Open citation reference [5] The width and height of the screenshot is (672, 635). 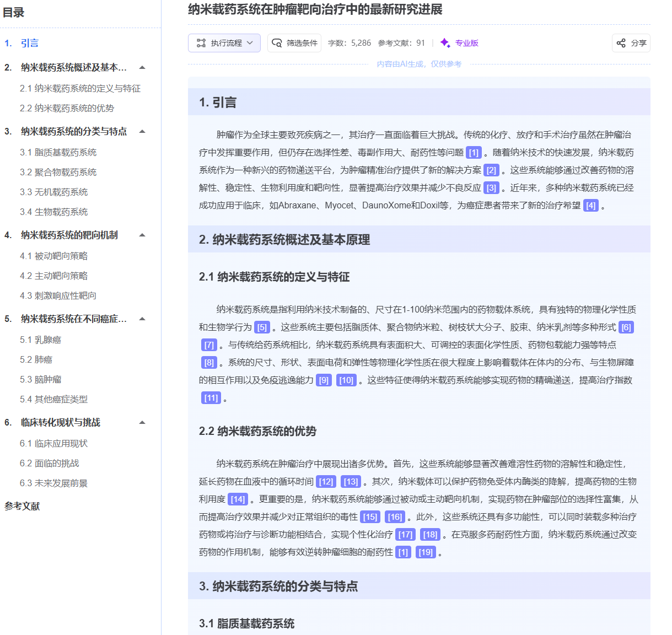point(262,327)
